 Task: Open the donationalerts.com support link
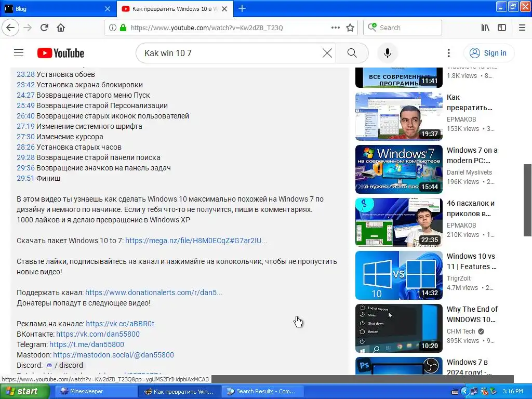click(x=154, y=292)
